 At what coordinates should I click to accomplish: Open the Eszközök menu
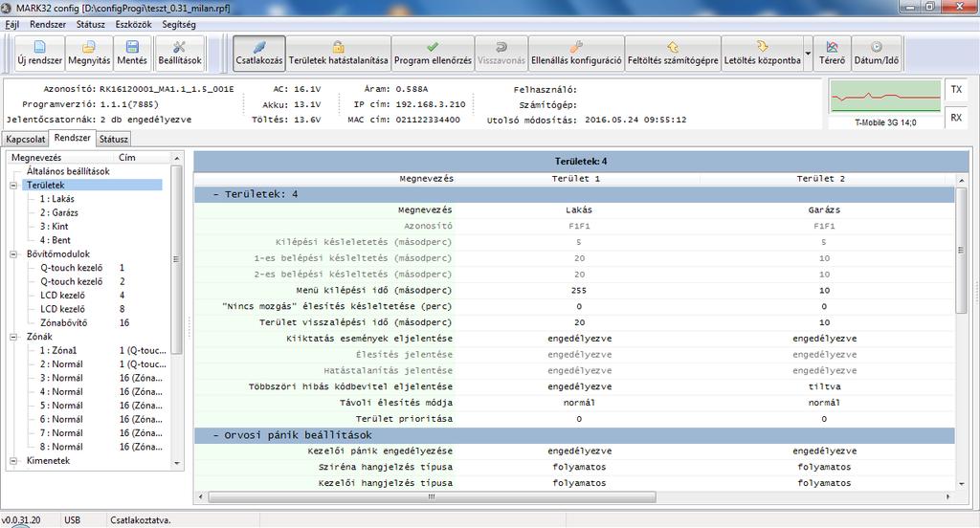tap(133, 24)
